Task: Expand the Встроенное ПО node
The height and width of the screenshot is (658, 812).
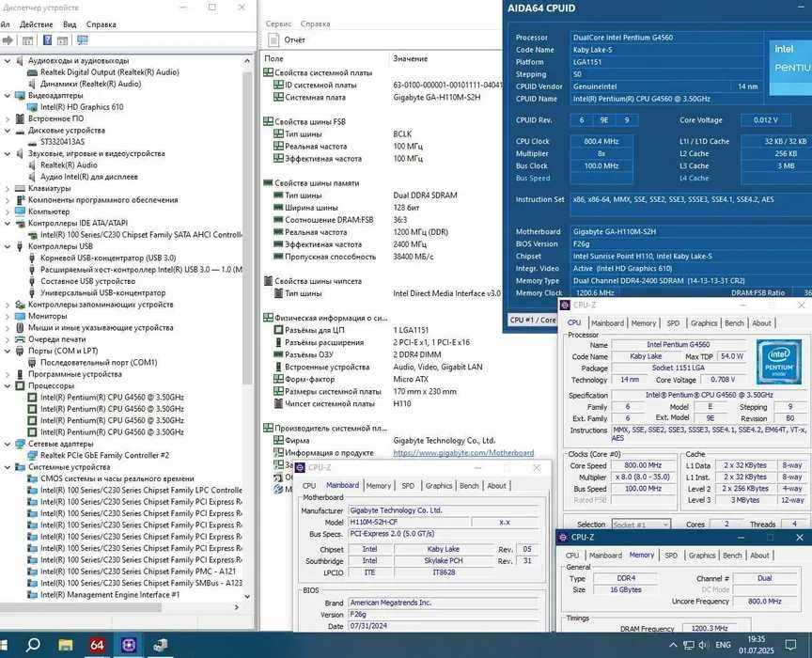Action: coord(8,118)
